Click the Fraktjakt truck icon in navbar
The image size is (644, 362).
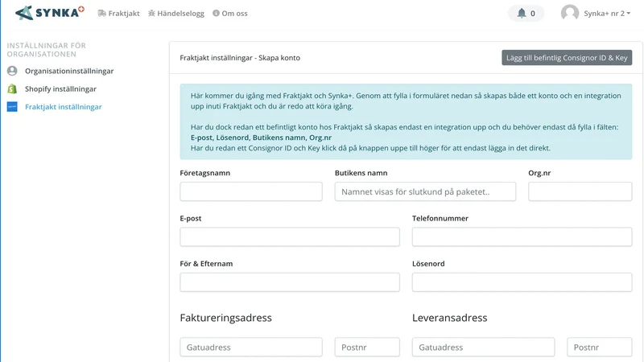pyautogui.click(x=101, y=14)
